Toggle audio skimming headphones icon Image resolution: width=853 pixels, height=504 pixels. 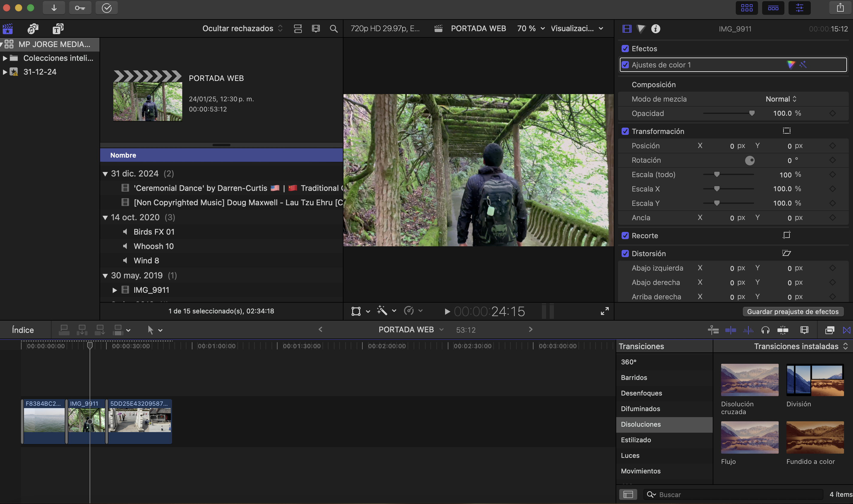(x=765, y=330)
